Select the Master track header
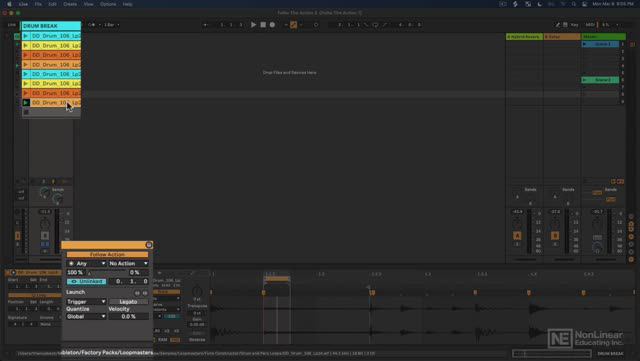 (603, 37)
